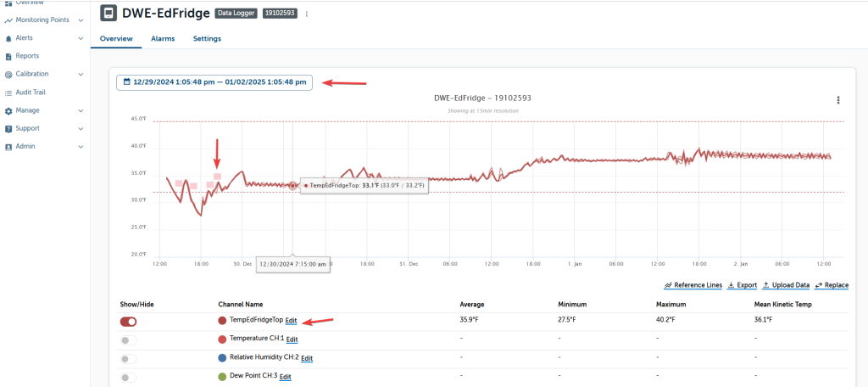The height and width of the screenshot is (387, 868).
Task: Open the chart's three-dot options menu
Action: [837, 100]
